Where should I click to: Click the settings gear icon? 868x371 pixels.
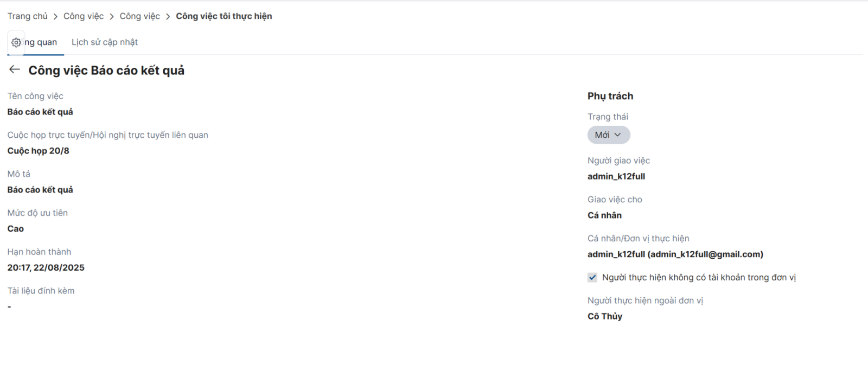(16, 42)
